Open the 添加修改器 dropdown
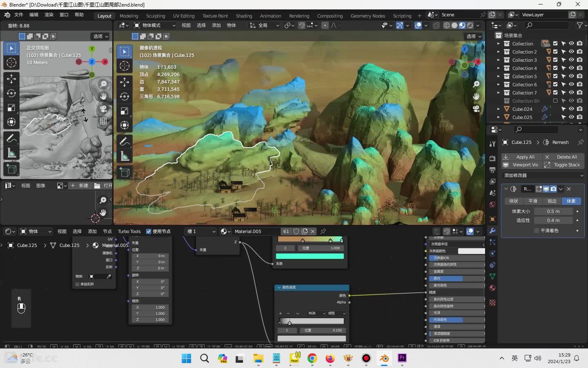Viewport: 588px width, 368px height. click(x=543, y=175)
